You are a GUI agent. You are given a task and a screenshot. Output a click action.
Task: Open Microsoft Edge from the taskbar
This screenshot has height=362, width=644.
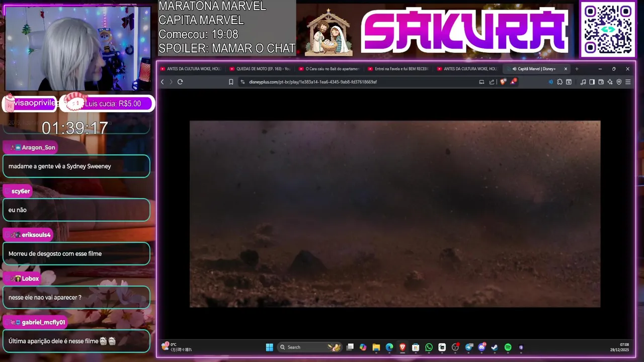[x=389, y=347]
